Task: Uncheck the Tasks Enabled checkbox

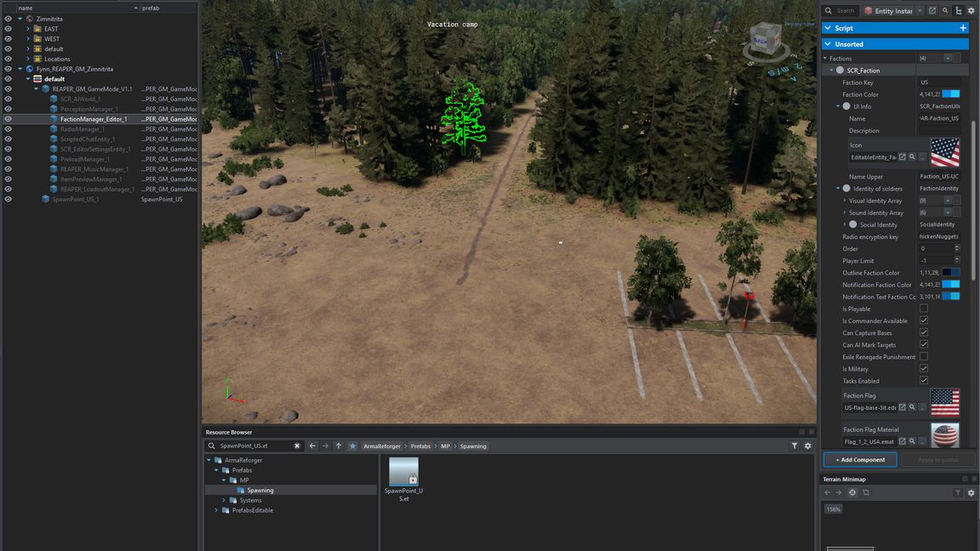Action: [x=924, y=380]
